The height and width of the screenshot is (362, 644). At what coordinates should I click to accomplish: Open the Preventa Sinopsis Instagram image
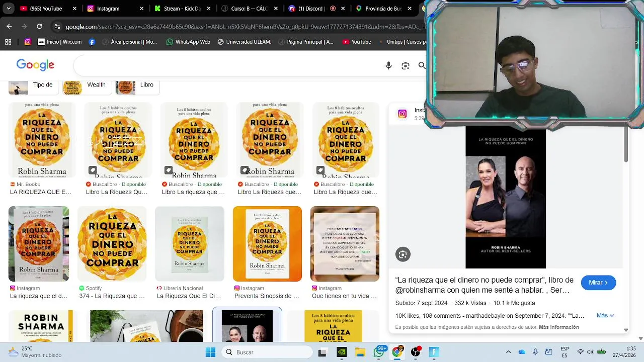tap(267, 244)
